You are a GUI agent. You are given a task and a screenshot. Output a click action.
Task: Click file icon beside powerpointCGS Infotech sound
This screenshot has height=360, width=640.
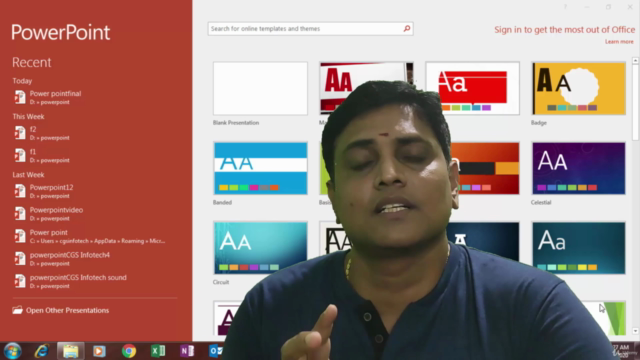point(20,281)
